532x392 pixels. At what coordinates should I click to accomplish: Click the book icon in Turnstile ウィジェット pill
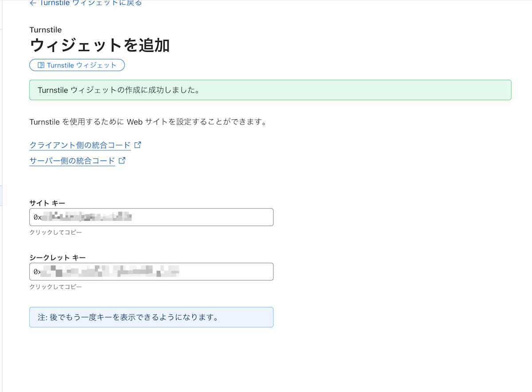(x=41, y=65)
